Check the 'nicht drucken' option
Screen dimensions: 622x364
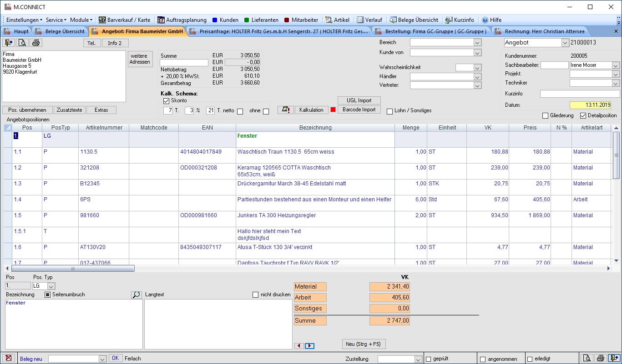click(255, 294)
